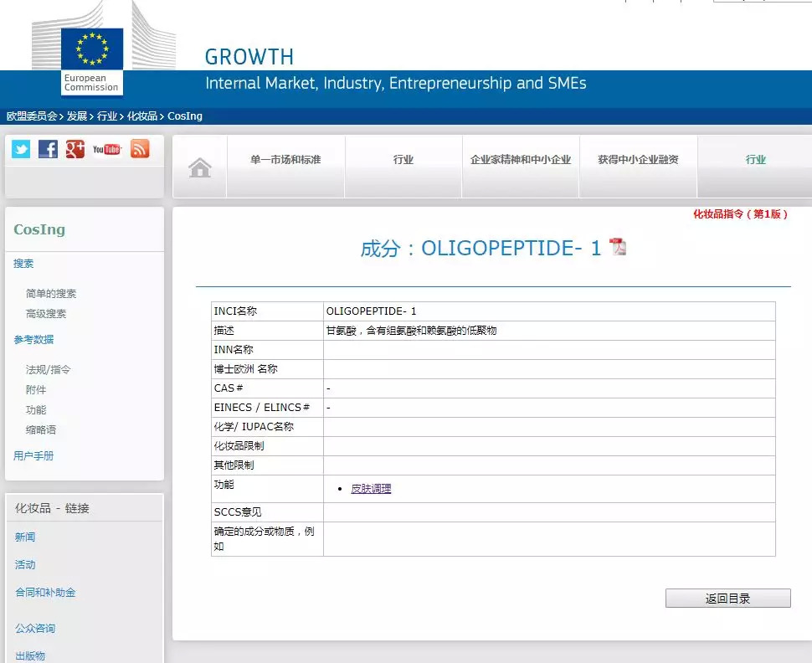Select 简单的搜索 in sidebar

click(x=51, y=294)
